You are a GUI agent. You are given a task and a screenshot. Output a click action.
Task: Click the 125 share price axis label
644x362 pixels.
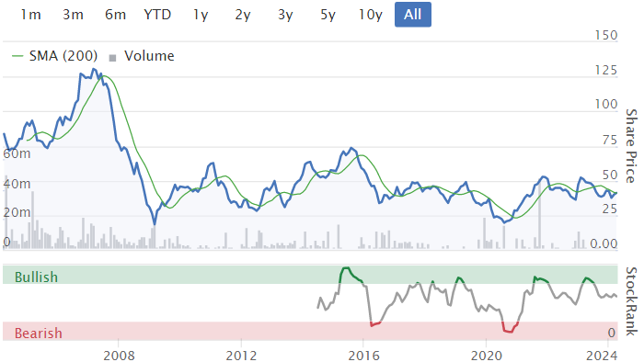pyautogui.click(x=605, y=70)
